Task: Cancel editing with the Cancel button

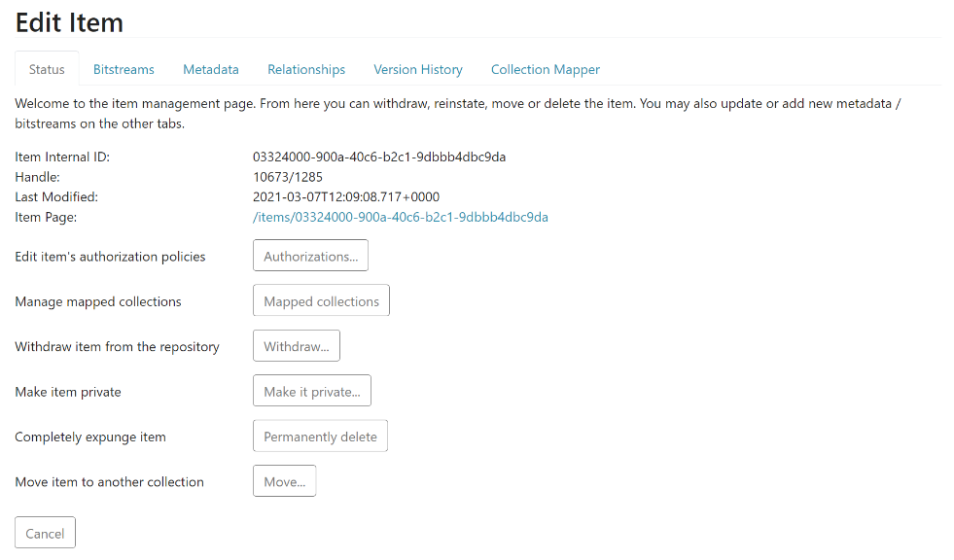Action: tap(45, 533)
